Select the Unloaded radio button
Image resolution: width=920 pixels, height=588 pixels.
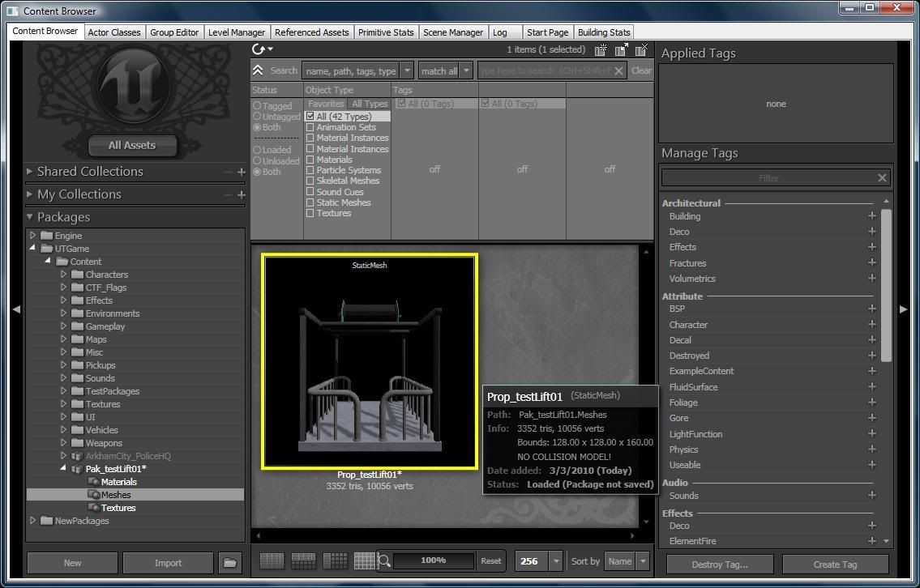click(257, 160)
